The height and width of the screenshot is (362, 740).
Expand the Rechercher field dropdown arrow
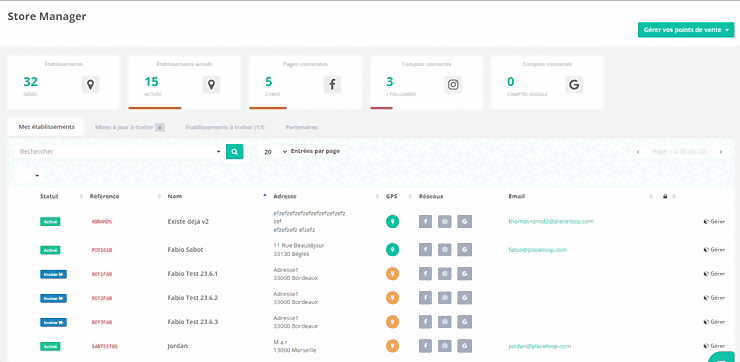219,152
